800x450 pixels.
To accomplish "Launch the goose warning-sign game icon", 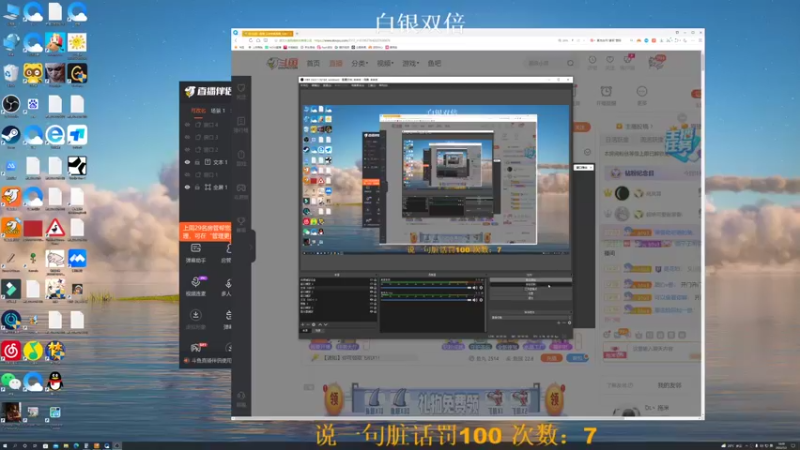I will pyautogui.click(x=55, y=228).
